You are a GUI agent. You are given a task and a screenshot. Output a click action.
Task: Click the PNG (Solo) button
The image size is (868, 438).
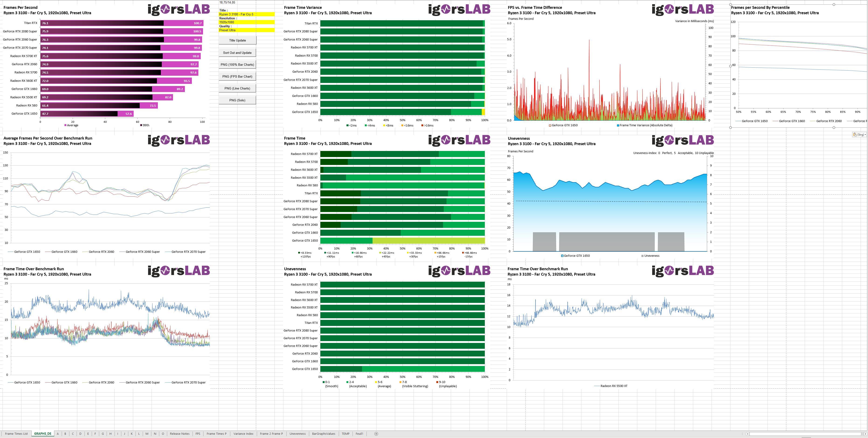point(237,100)
